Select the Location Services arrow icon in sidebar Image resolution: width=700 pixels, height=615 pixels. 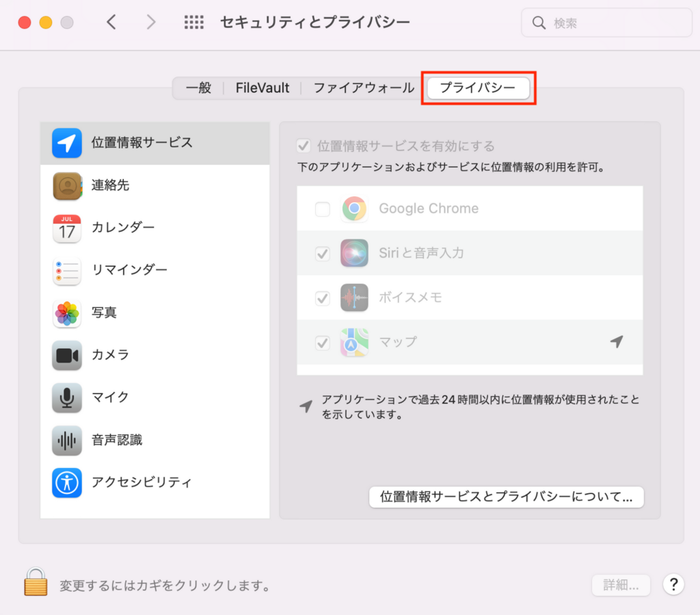point(66,143)
